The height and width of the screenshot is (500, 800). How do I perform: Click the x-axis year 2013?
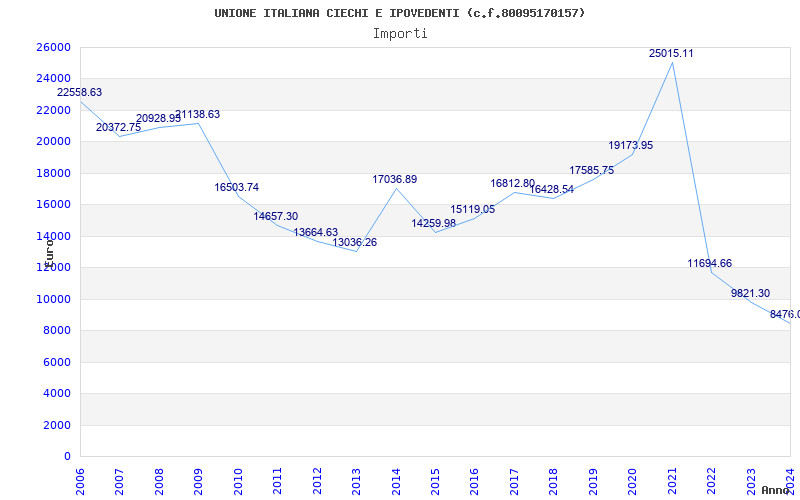pos(356,482)
